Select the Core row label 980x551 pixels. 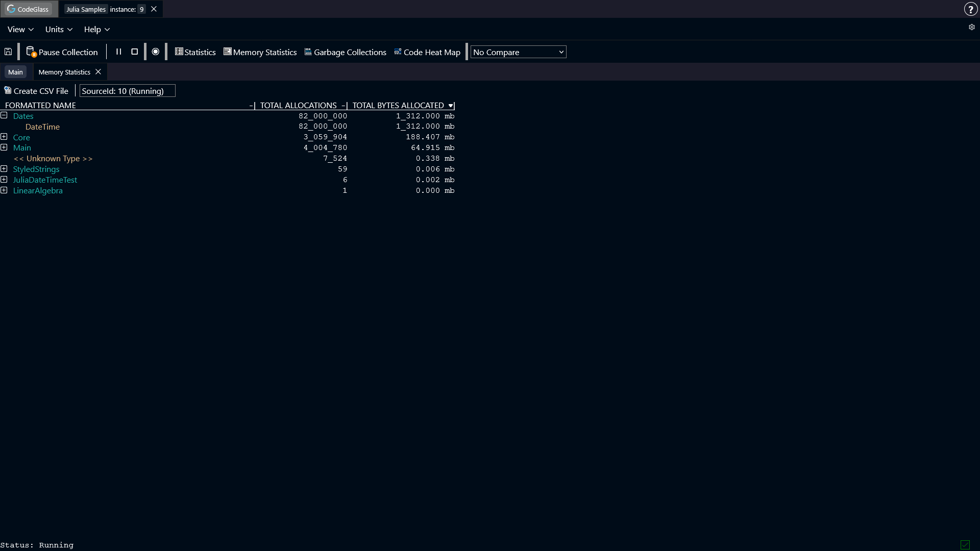[21, 137]
